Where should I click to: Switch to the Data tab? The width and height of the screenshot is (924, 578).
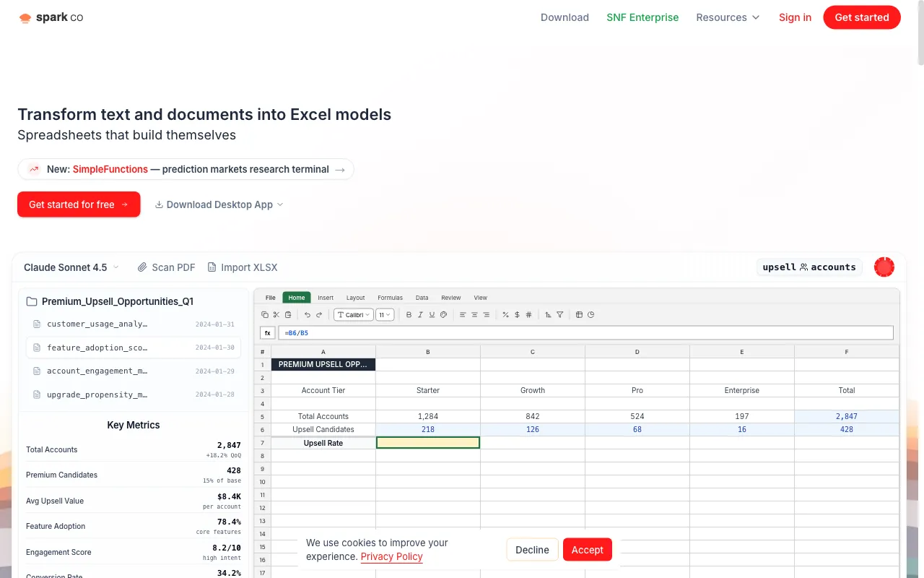point(422,298)
